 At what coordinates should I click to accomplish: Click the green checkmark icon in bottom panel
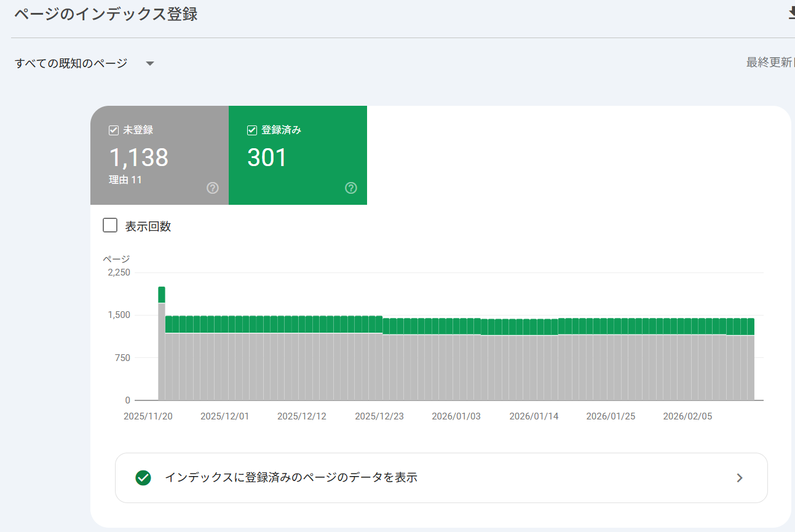pyautogui.click(x=143, y=477)
